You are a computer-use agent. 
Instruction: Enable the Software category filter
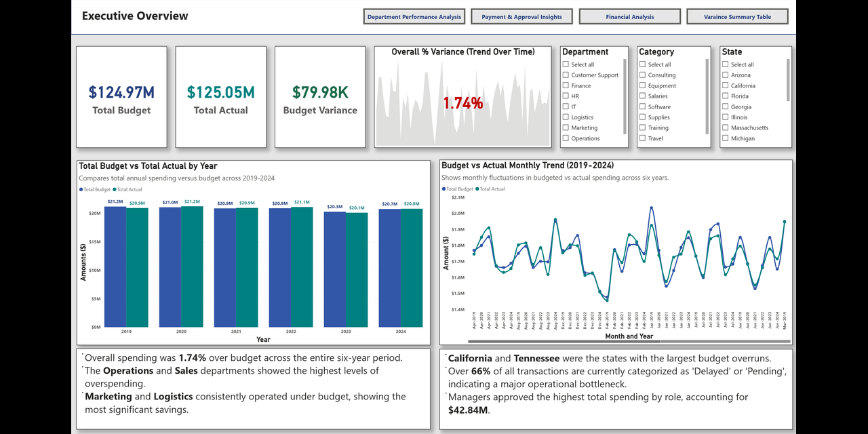[x=642, y=106]
